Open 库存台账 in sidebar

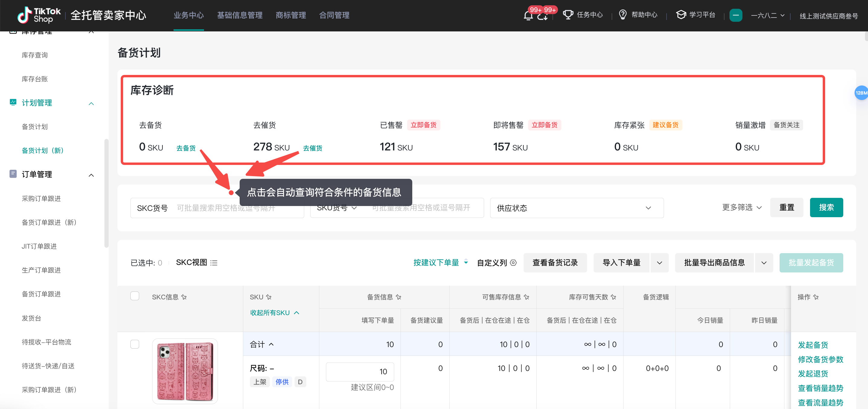(x=35, y=79)
